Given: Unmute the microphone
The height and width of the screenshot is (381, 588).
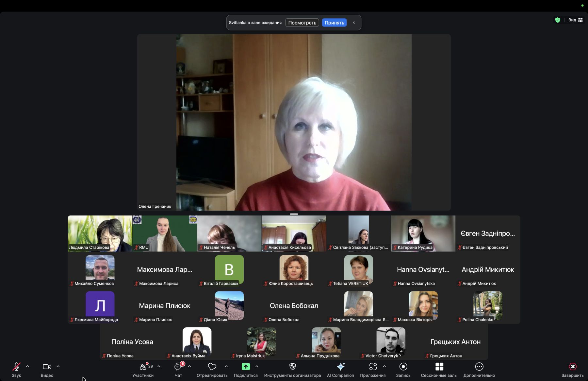Looking at the screenshot, I should [16, 367].
